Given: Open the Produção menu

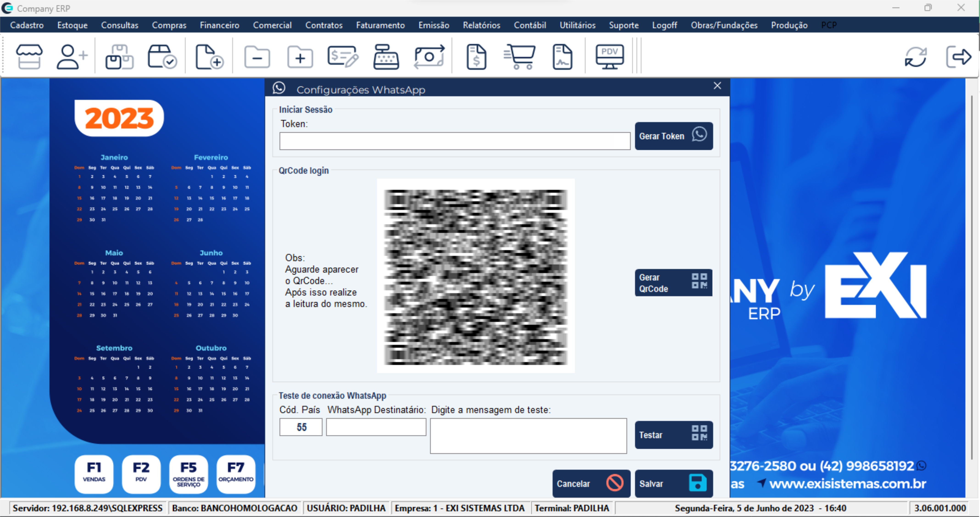Looking at the screenshot, I should [x=789, y=25].
